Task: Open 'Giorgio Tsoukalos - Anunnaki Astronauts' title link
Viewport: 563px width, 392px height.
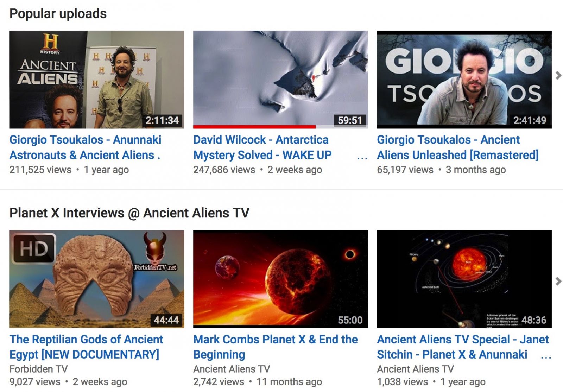Action: (85, 147)
